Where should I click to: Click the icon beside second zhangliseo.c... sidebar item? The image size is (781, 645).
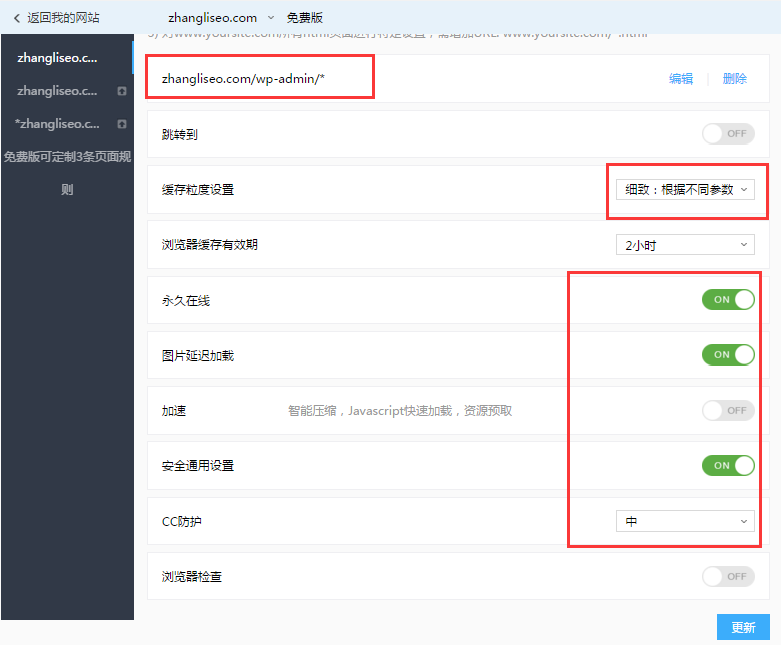pos(122,91)
